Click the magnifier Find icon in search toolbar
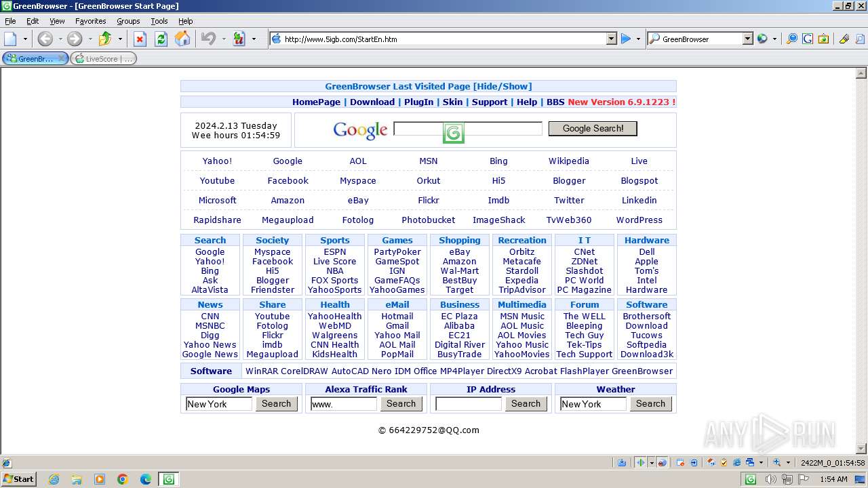This screenshot has height=488, width=868. [x=791, y=39]
